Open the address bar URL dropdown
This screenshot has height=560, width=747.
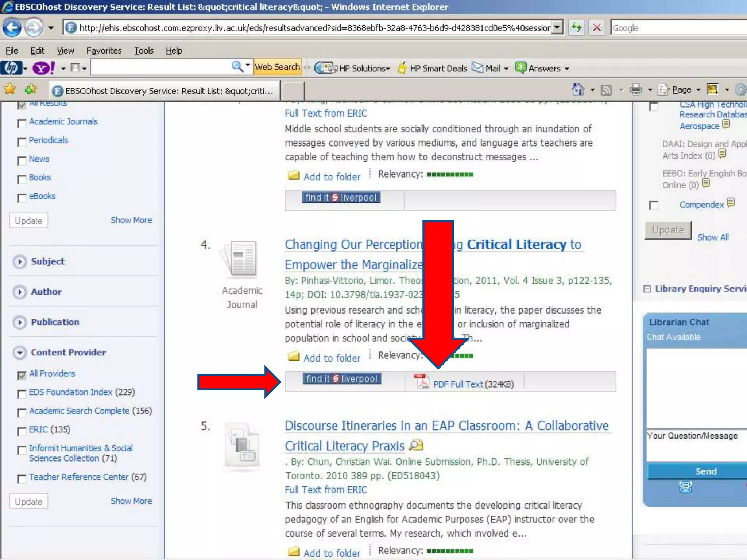(557, 28)
